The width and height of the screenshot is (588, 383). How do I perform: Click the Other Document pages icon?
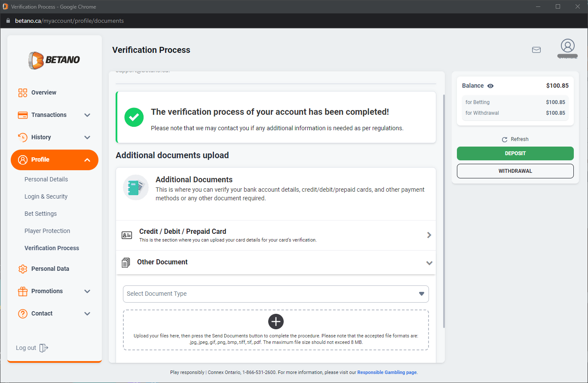126,262
